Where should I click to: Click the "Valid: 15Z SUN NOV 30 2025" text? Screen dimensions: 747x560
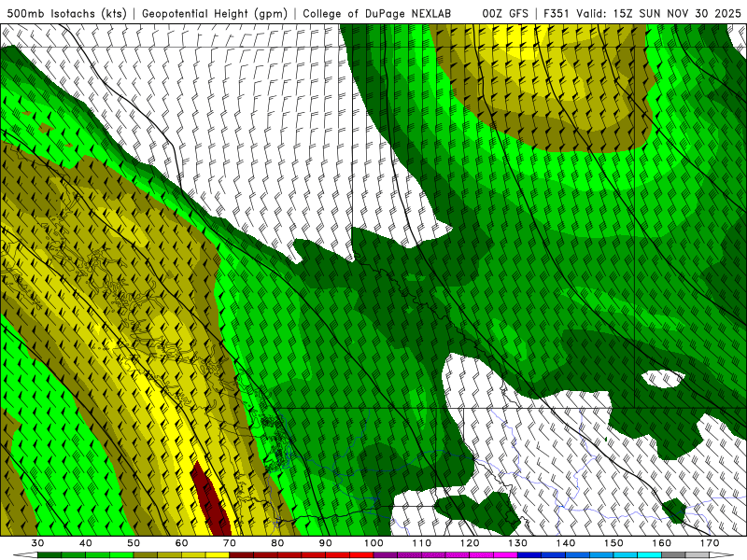tap(658, 14)
